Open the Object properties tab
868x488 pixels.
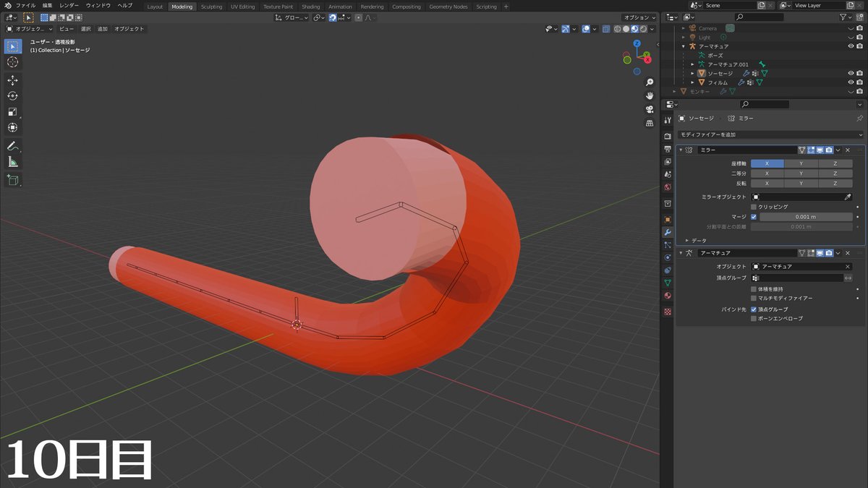[668, 219]
